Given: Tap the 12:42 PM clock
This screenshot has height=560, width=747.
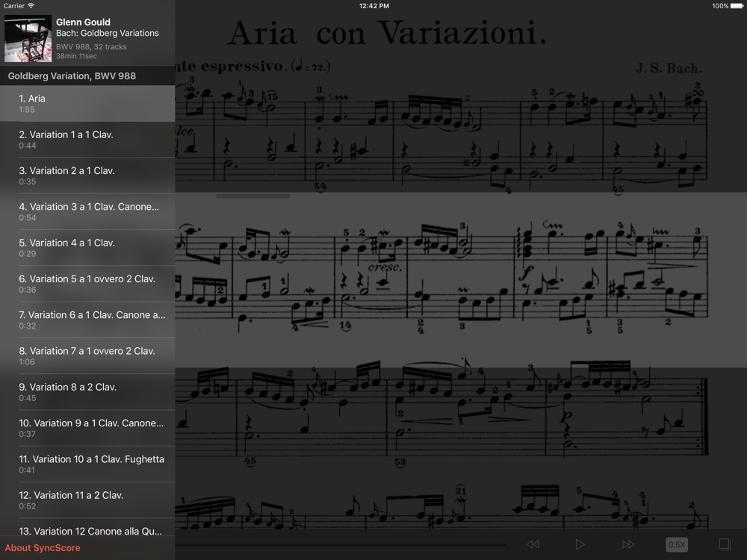Looking at the screenshot, I should pos(374,6).
